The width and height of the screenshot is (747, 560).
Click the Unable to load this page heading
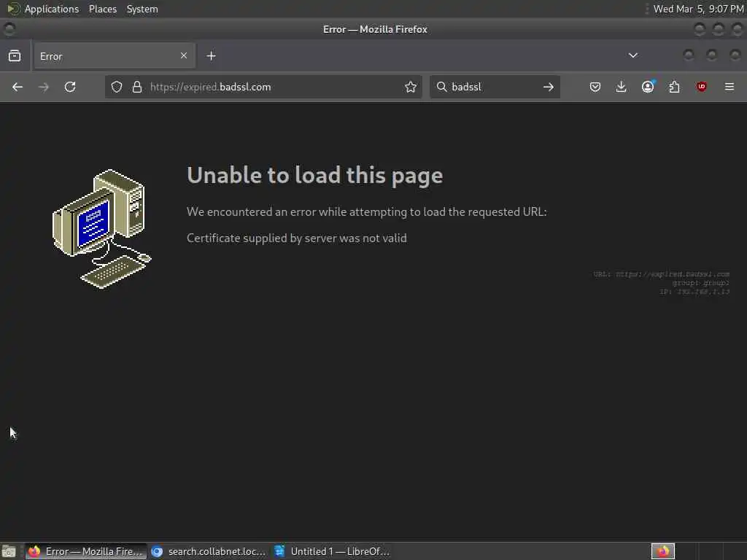[315, 175]
